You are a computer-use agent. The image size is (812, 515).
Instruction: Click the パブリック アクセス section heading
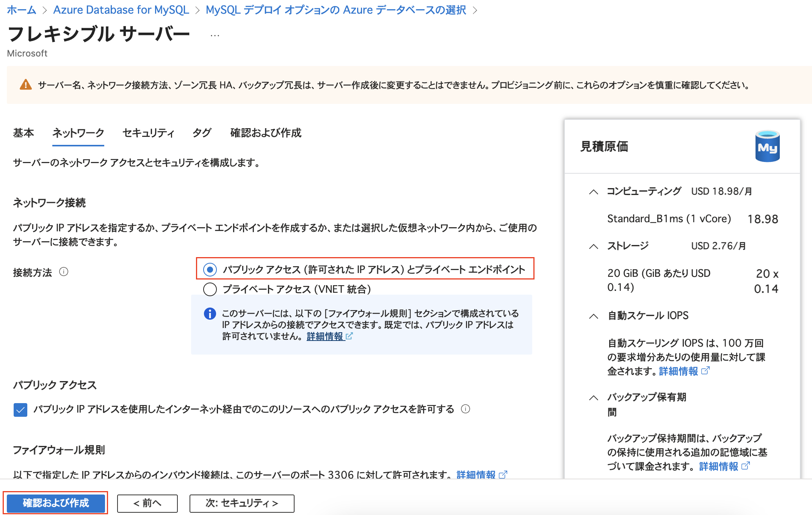pos(55,385)
